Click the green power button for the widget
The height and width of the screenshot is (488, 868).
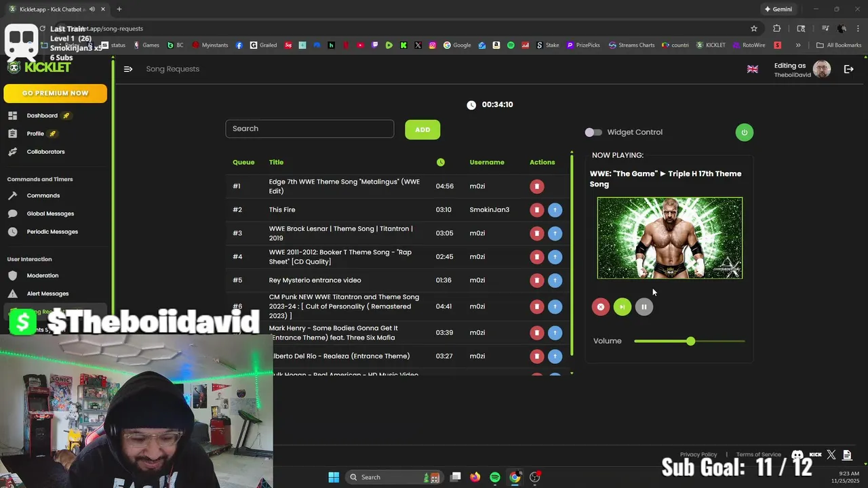coord(744,132)
